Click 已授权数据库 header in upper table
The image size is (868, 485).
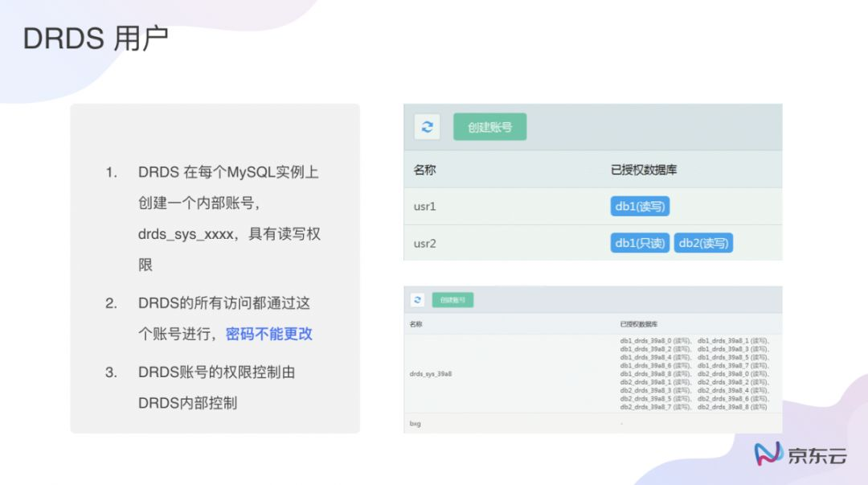[643, 170]
